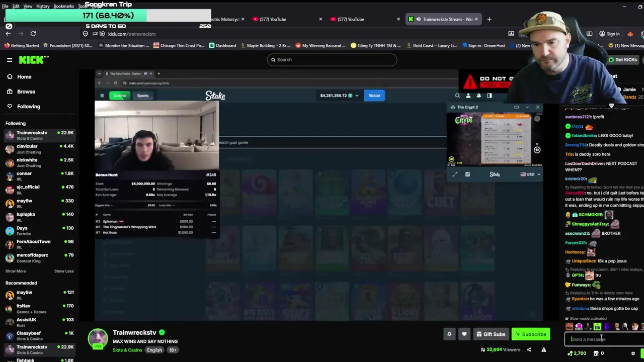The width and height of the screenshot is (644, 362).
Task: Open luplupka channel in sidebar
Action: [x=39, y=217]
